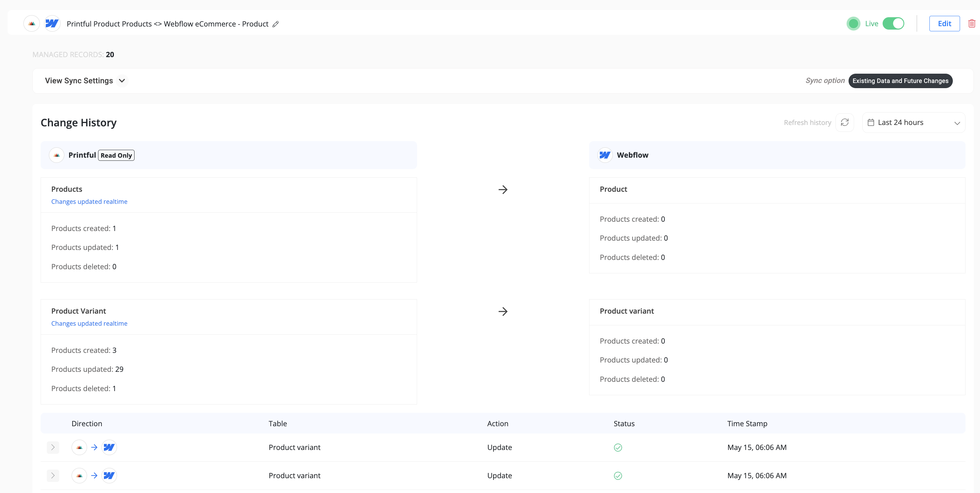Click Changes updated realtime under Products
This screenshot has height=493, width=980.
coord(89,201)
